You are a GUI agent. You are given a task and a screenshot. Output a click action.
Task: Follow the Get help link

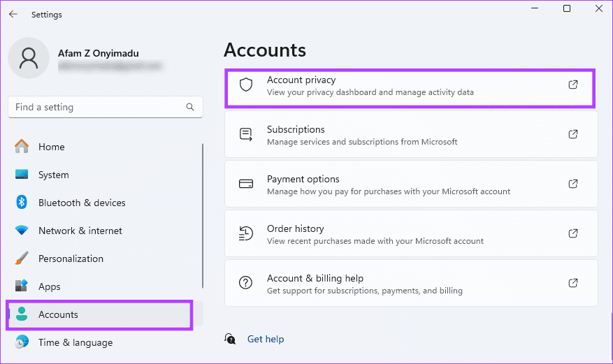[266, 339]
